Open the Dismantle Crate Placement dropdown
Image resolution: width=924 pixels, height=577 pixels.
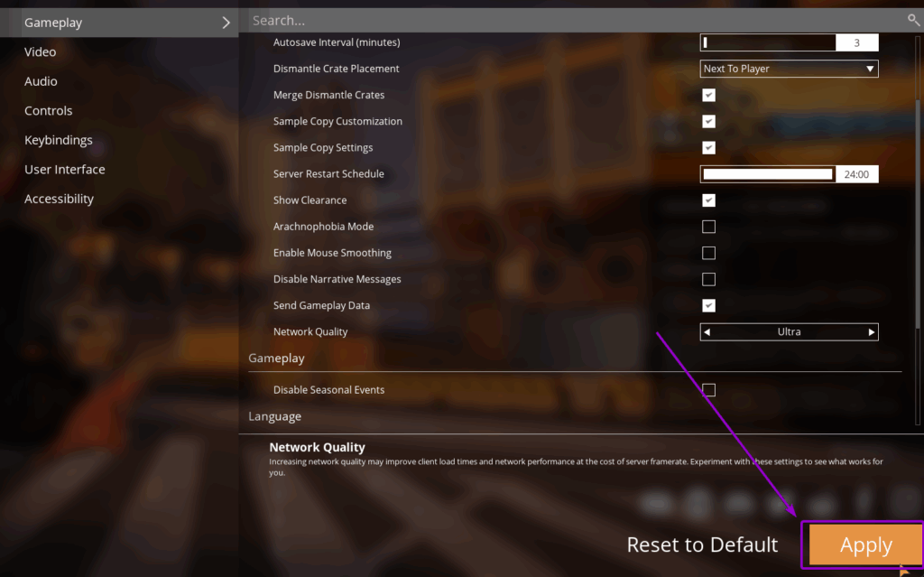[x=789, y=68]
